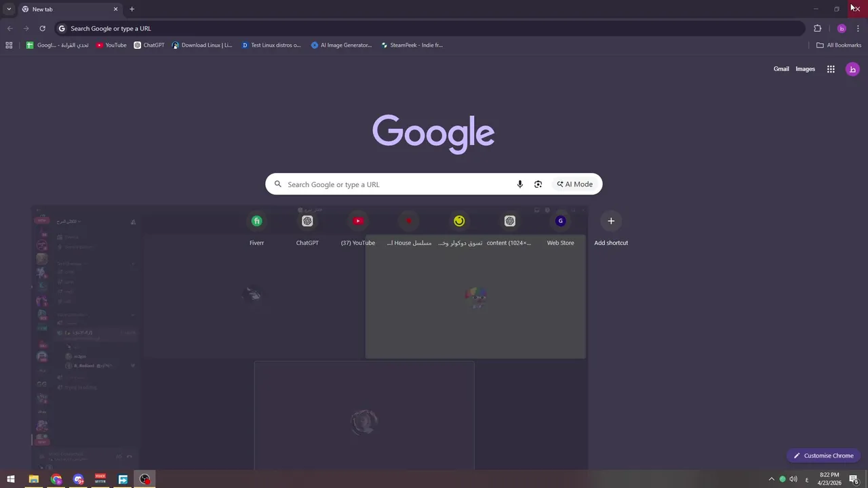Screen dimensions: 868x488
Task: Open the Windows Start menu
Action: (x=11, y=479)
